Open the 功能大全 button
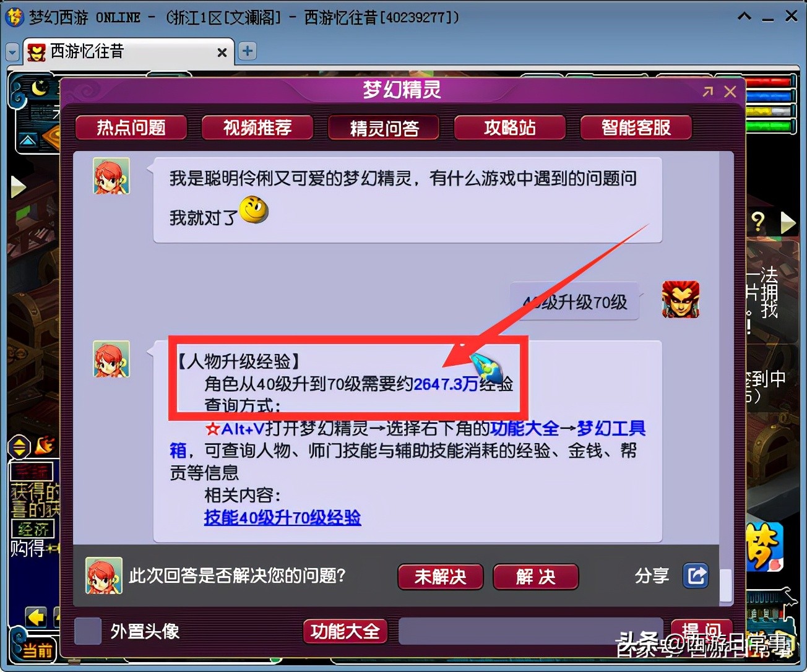 click(x=345, y=632)
